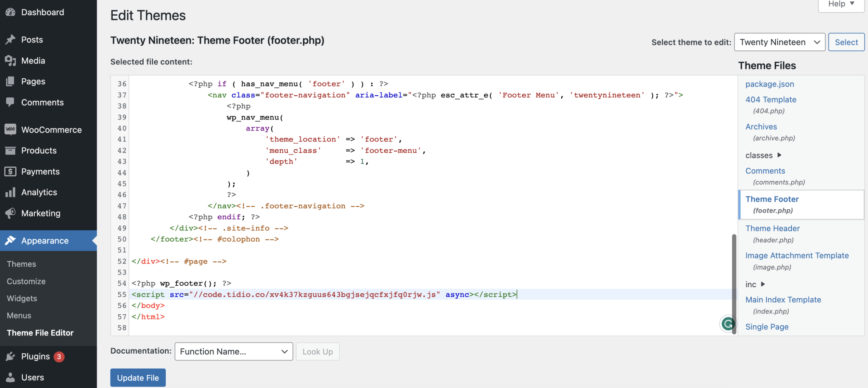Open the Function Name documentation dropdown

(x=233, y=351)
